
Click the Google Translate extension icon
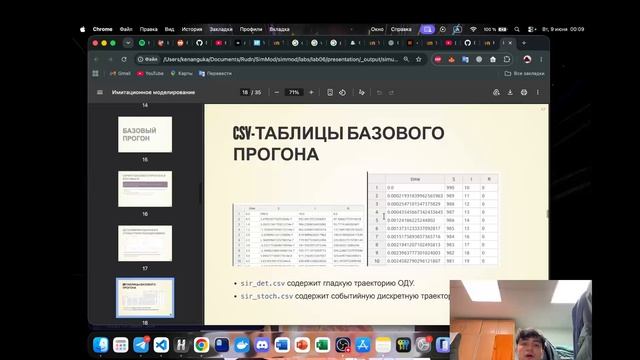pos(465,59)
